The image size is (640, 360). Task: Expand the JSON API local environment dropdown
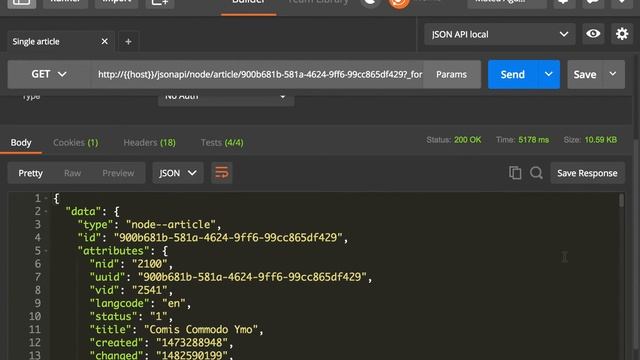(500, 34)
